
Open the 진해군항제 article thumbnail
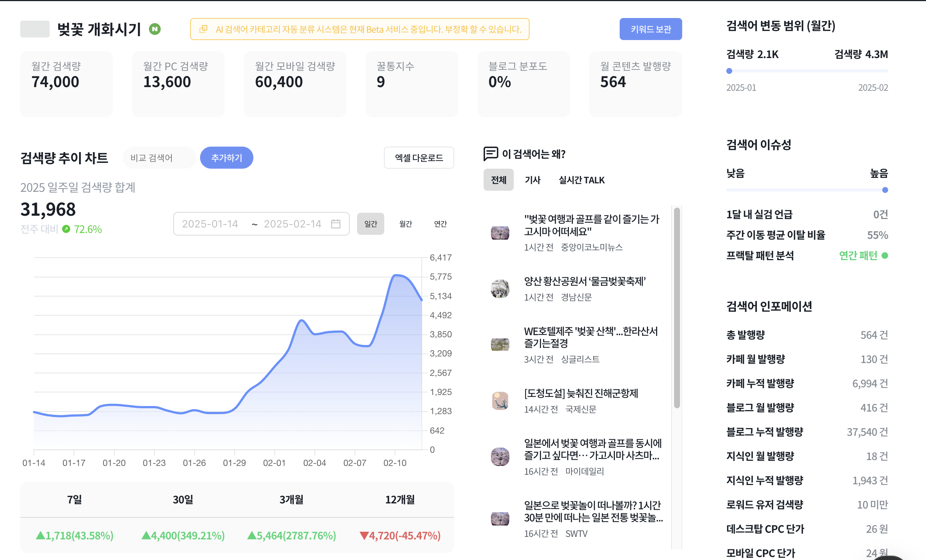(x=500, y=401)
